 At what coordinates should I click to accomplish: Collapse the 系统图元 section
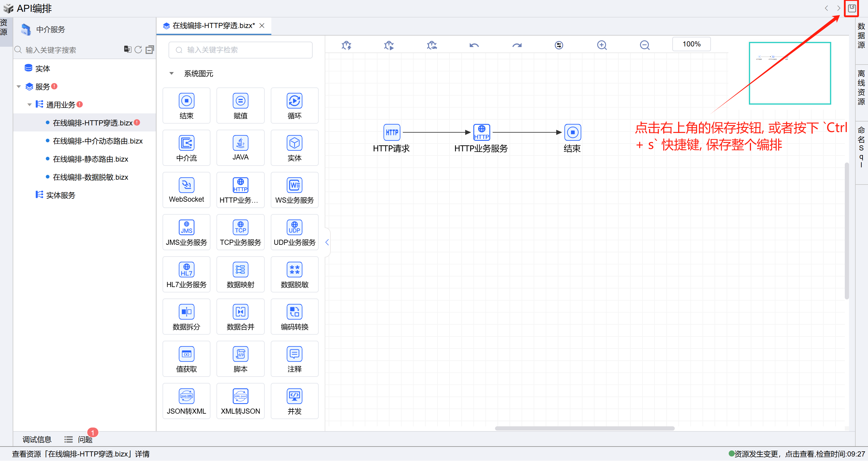(172, 74)
